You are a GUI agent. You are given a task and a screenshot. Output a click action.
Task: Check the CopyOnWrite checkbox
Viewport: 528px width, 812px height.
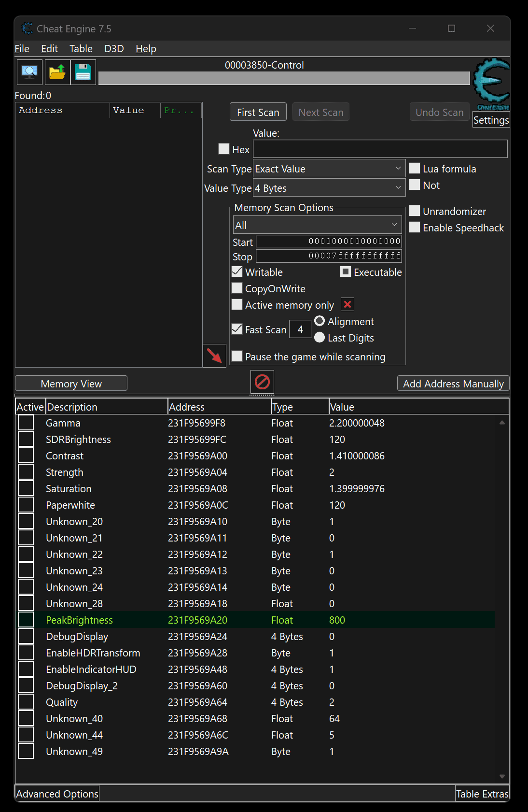[237, 288]
